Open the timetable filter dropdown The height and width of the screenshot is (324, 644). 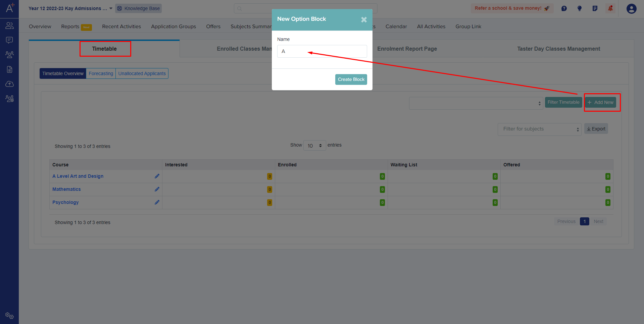[476, 103]
